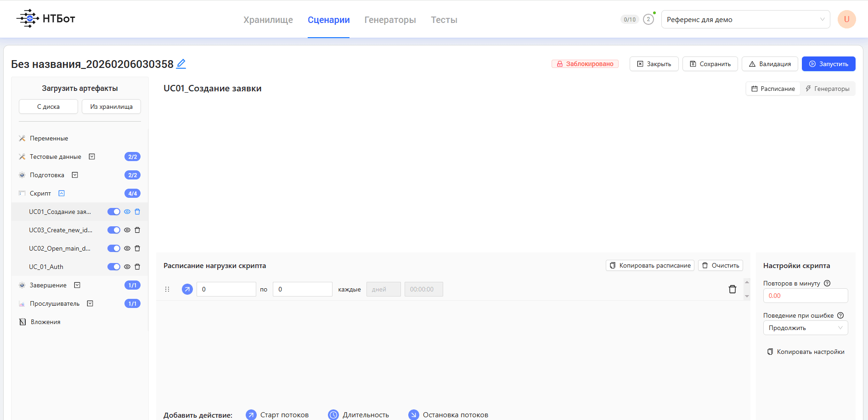The width and height of the screenshot is (868, 420).
Task: View UC02_Open_main_d via eye icon
Action: (127, 248)
